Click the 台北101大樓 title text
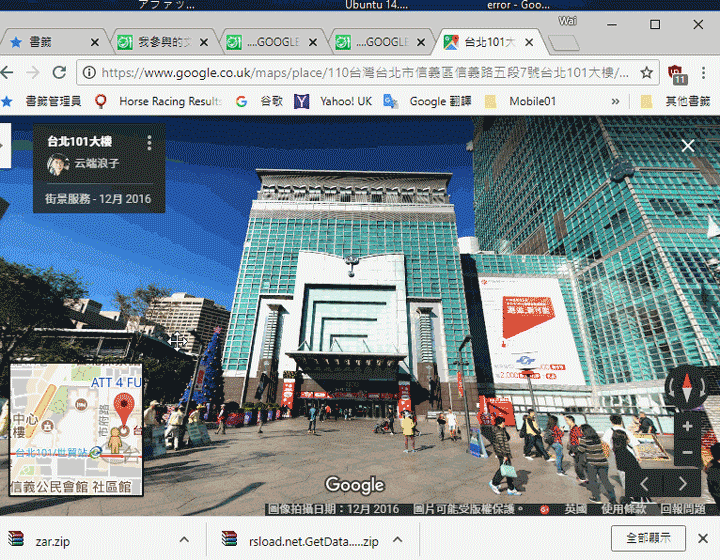The width and height of the screenshot is (720, 560). (79, 141)
